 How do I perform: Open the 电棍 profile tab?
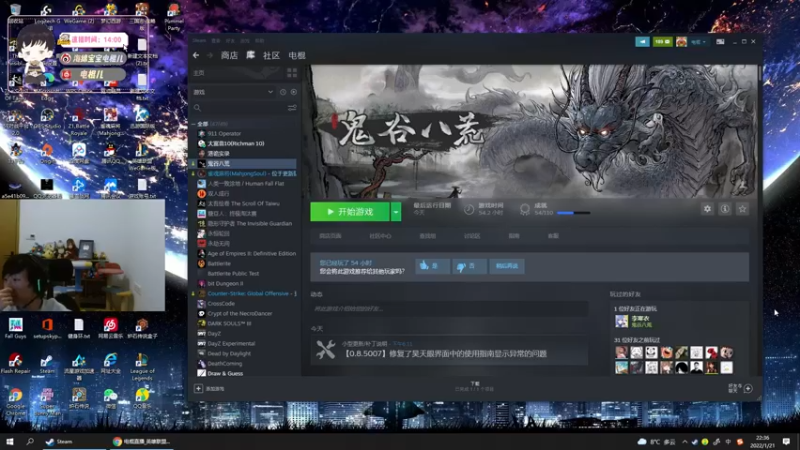click(x=297, y=55)
